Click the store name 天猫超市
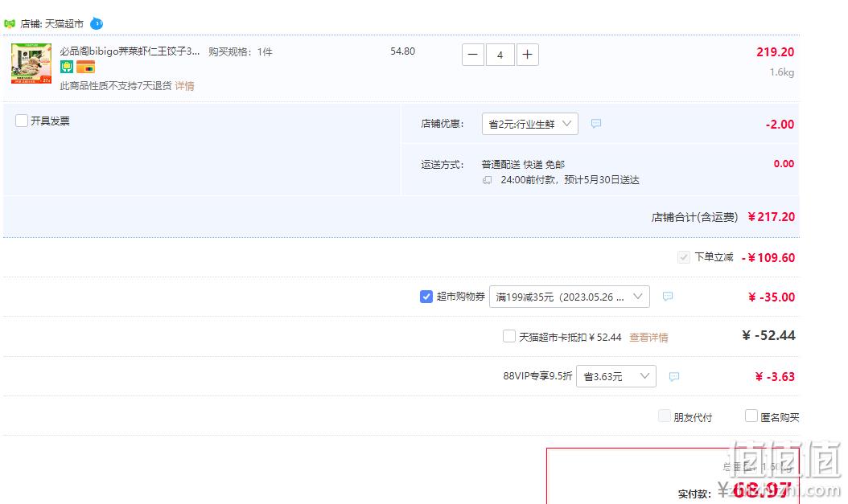Viewport: 848px width, 504px height. [x=64, y=24]
